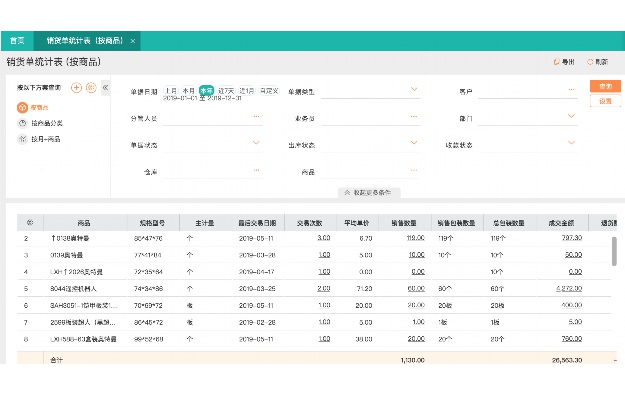Viewport: 625px width, 395px height.
Task: Collapse the left panel with the double-chevron icon
Action: click(105, 87)
